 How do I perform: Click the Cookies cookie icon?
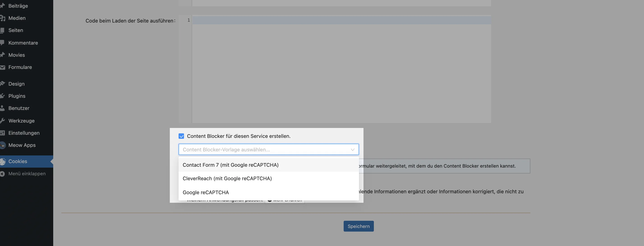[2, 162]
